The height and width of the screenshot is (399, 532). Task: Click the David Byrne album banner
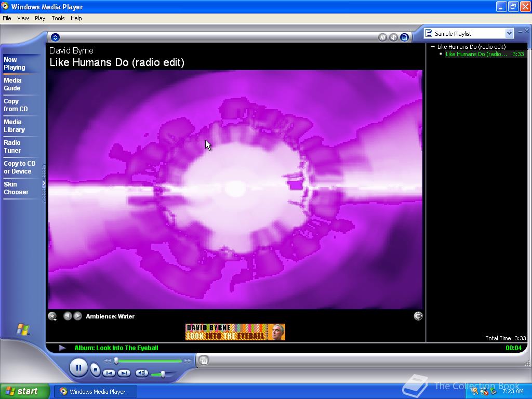pos(235,332)
